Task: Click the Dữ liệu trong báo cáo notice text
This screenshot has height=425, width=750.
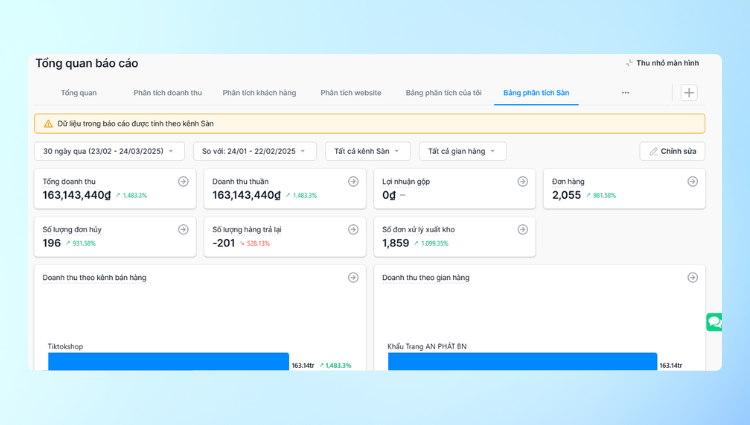Action: pos(135,124)
